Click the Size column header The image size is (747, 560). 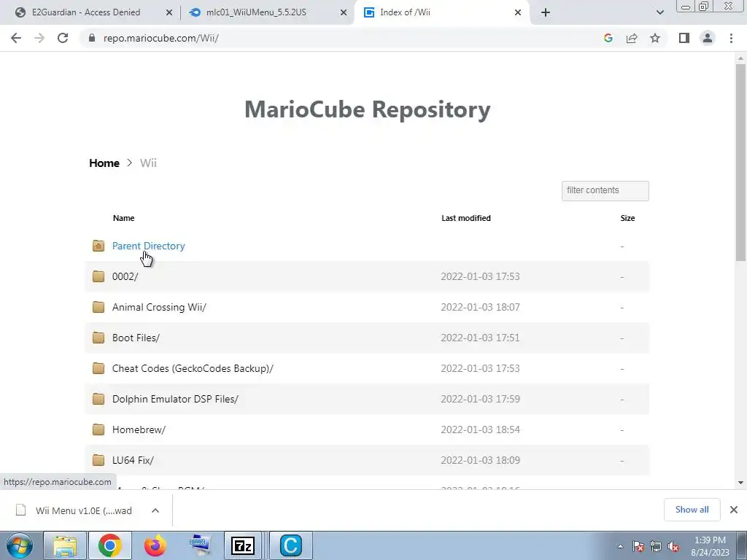coord(627,218)
